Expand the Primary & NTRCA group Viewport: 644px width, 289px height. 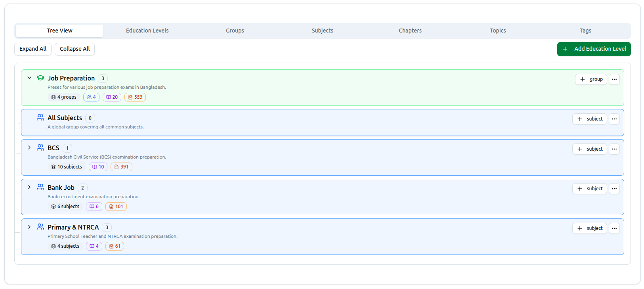[x=29, y=227]
